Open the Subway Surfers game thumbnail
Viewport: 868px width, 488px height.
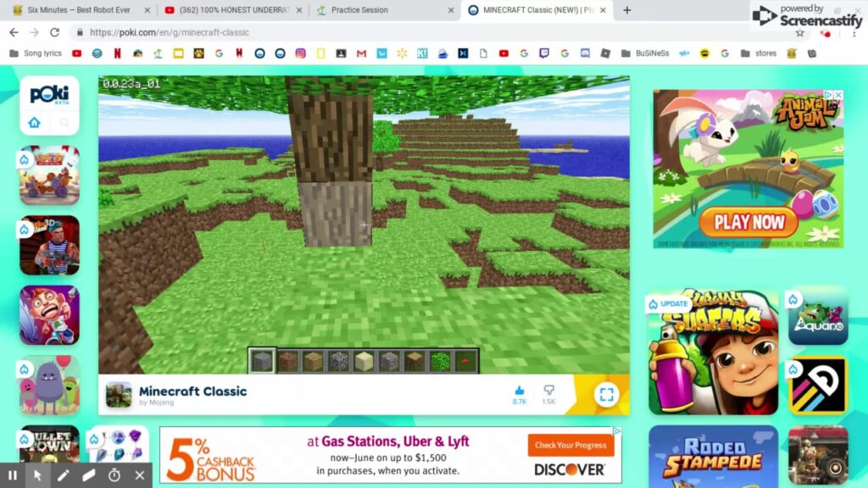pyautogui.click(x=713, y=352)
